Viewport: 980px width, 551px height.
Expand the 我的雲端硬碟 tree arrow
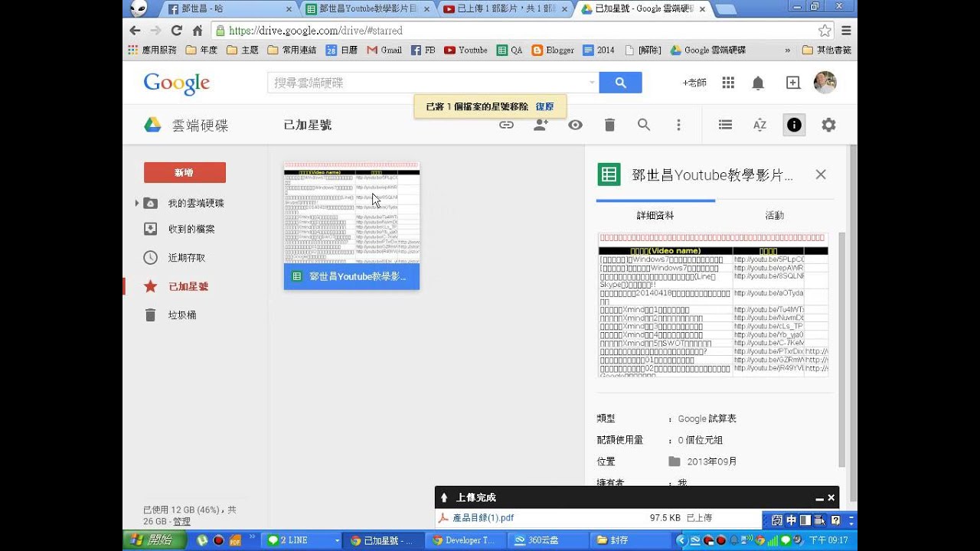[x=137, y=203]
